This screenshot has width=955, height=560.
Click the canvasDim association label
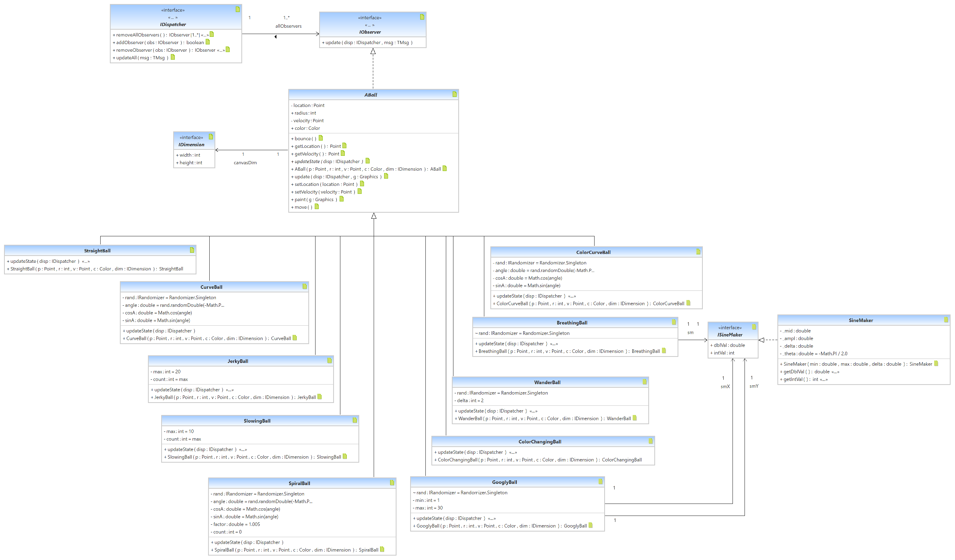(x=245, y=163)
